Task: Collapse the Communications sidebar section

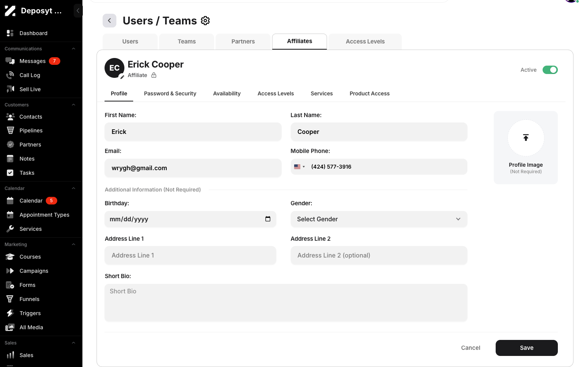Action: tap(74, 49)
